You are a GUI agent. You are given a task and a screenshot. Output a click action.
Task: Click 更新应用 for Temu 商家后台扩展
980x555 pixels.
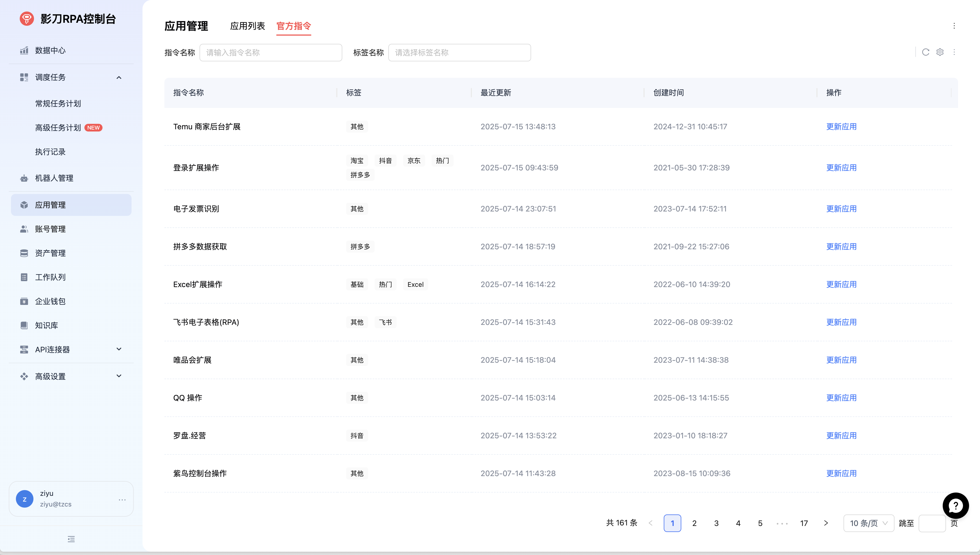pyautogui.click(x=841, y=127)
